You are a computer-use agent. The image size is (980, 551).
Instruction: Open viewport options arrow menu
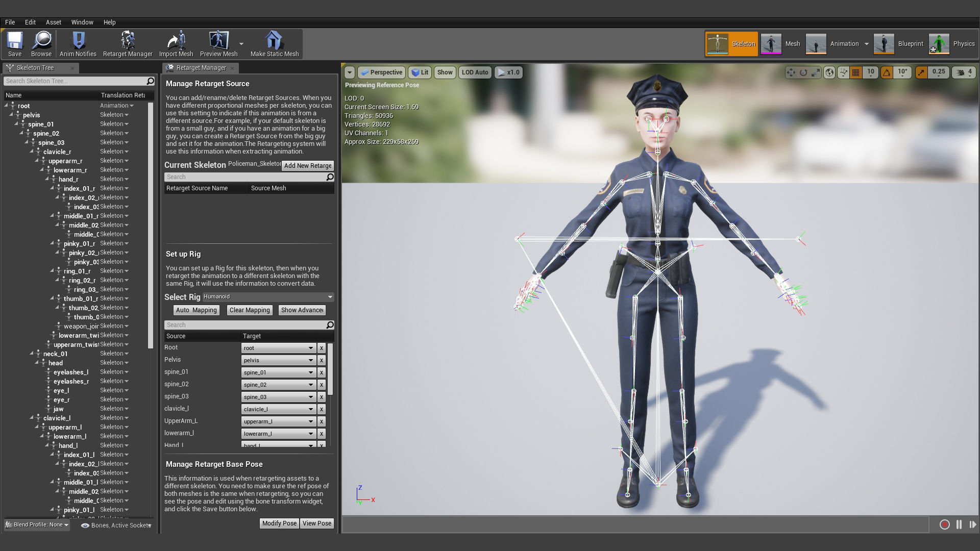pyautogui.click(x=350, y=72)
